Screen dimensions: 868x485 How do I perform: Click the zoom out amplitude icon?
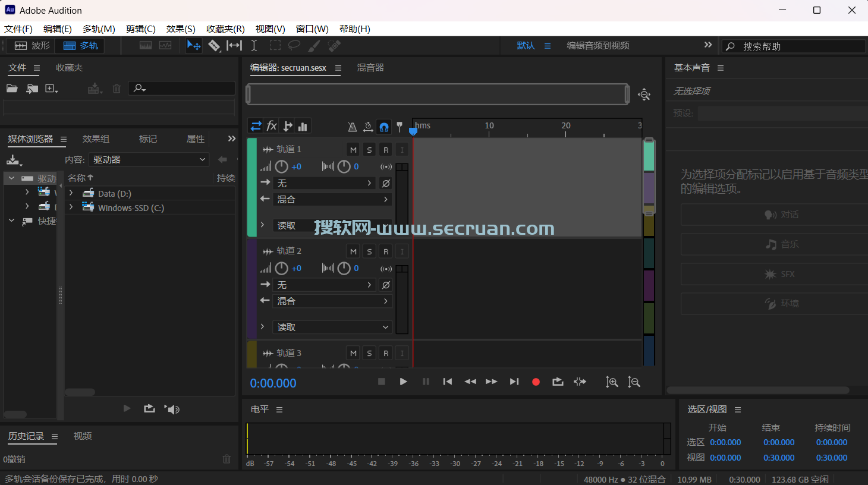[x=634, y=382]
